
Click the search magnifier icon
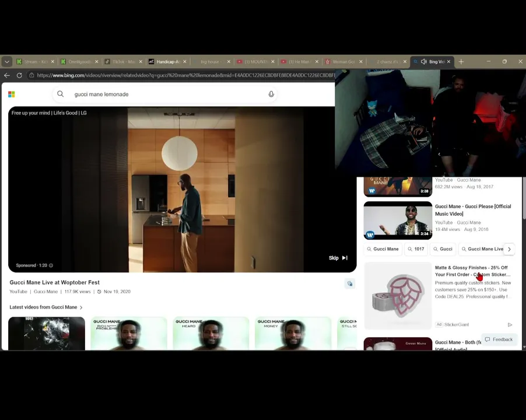61,94
